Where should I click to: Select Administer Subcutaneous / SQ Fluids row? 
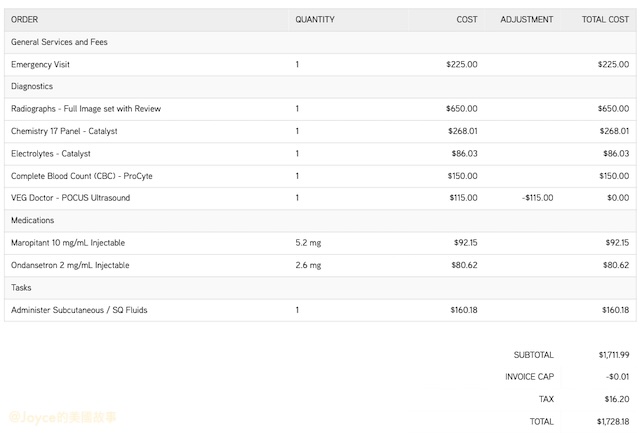point(79,310)
